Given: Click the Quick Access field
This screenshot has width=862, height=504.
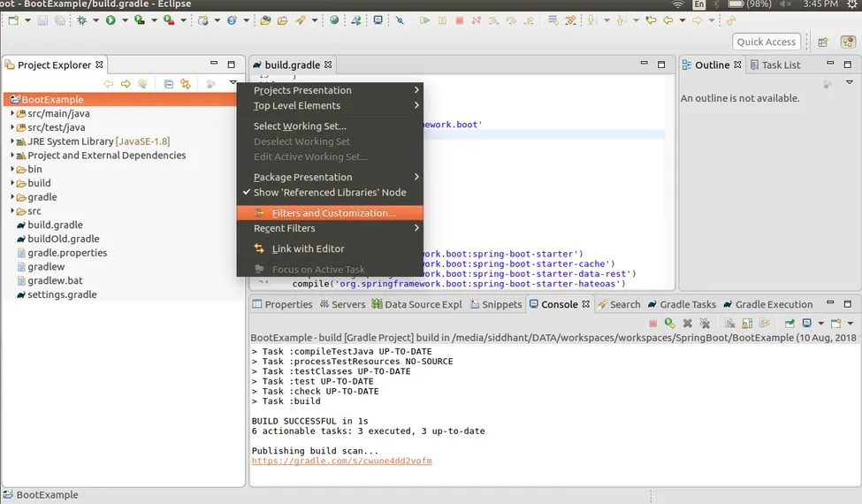Looking at the screenshot, I should pos(766,42).
